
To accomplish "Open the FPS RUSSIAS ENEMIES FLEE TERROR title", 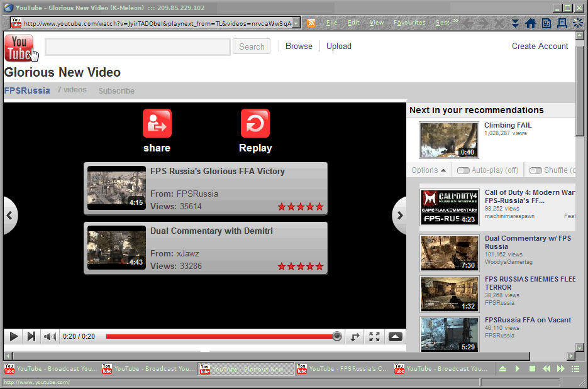I will [530, 283].
